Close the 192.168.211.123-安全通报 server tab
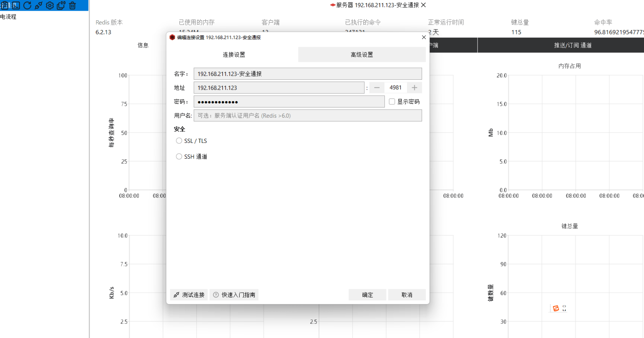This screenshot has width=644, height=338. 423,5
